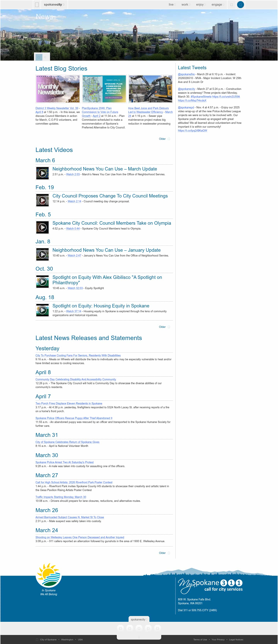Open the menu icon left of spokanecity
This screenshot has width=278, height=644.
[x=37, y=4]
